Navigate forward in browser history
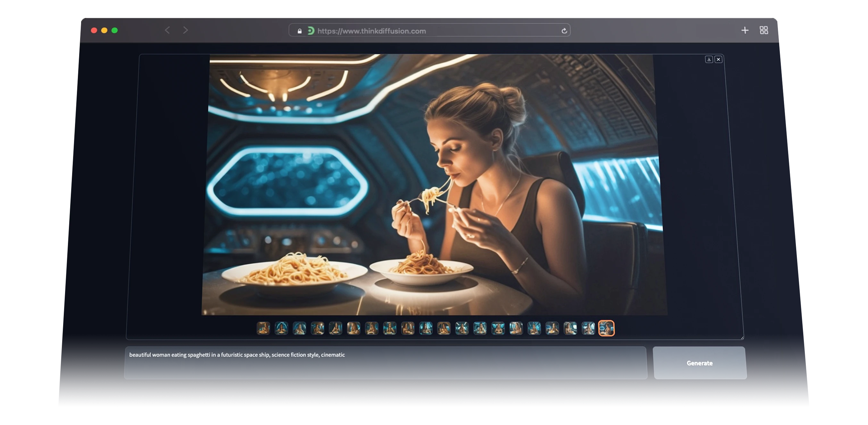The height and width of the screenshot is (425, 868). [186, 30]
